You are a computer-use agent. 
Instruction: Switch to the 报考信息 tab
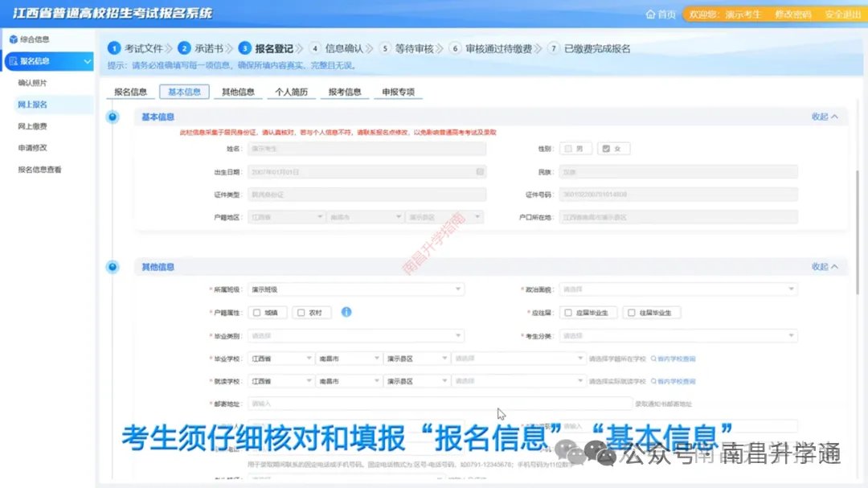pos(345,92)
